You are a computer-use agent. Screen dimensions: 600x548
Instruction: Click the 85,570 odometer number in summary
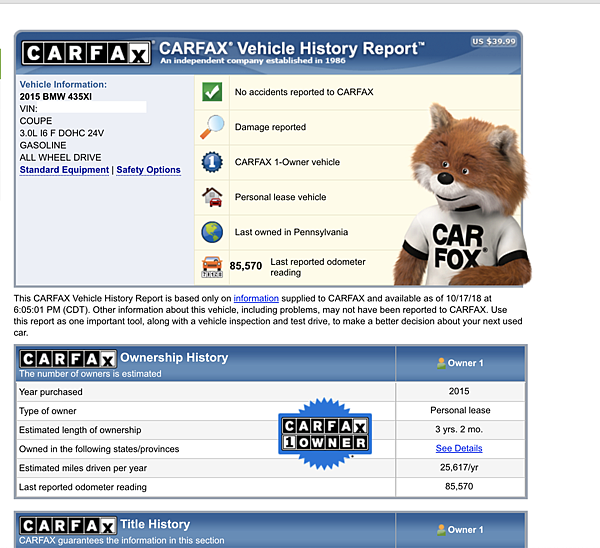(246, 266)
